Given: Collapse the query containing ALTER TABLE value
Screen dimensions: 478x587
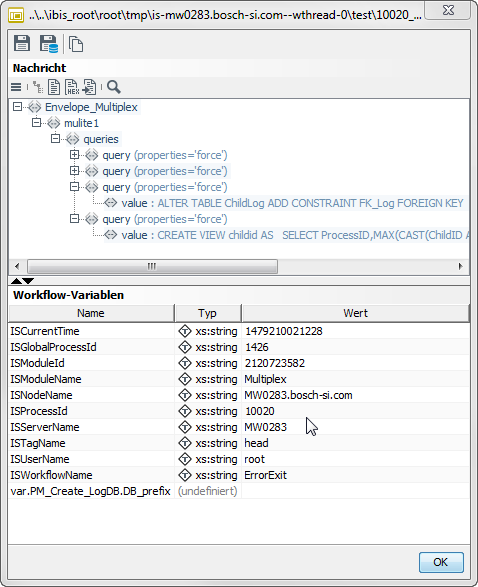Looking at the screenshot, I should point(74,187).
